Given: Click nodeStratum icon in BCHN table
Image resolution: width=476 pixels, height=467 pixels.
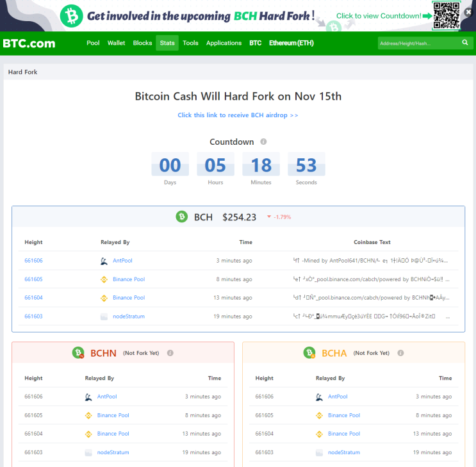Looking at the screenshot, I should click(x=88, y=453).
